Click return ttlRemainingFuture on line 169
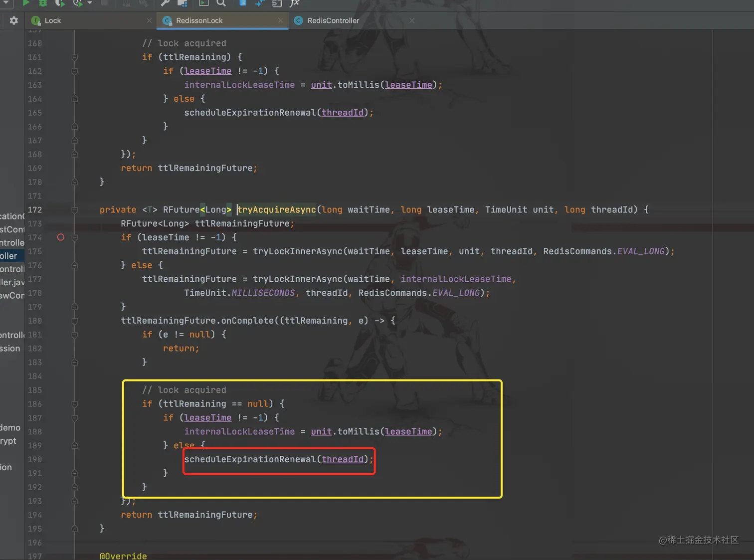Viewport: 754px width, 560px height. tap(189, 168)
